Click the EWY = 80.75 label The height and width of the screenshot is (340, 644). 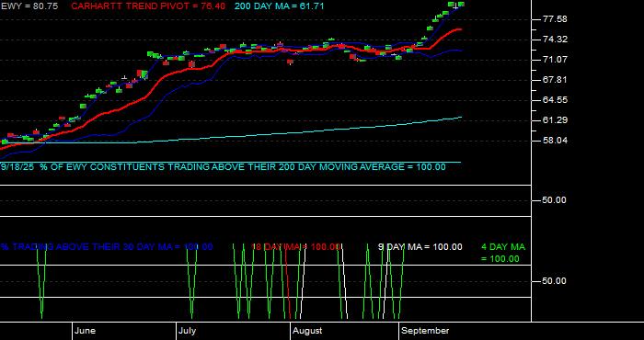pos(29,6)
